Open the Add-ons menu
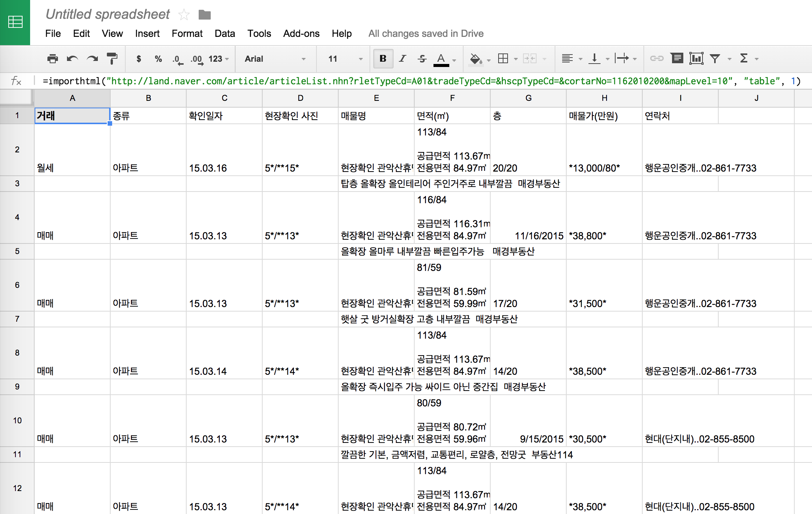Viewport: 812px width, 514px height. pos(301,33)
